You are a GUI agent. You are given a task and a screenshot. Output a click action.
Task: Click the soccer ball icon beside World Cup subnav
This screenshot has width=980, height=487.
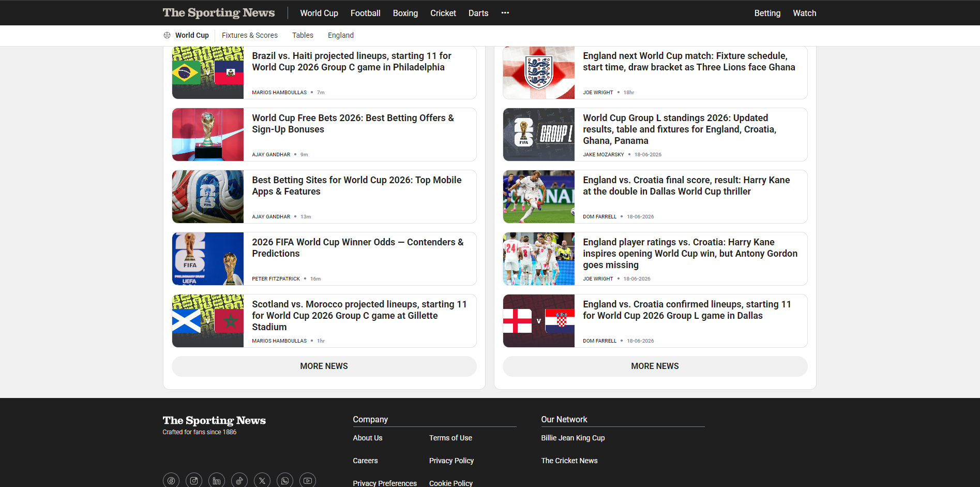[x=167, y=35]
